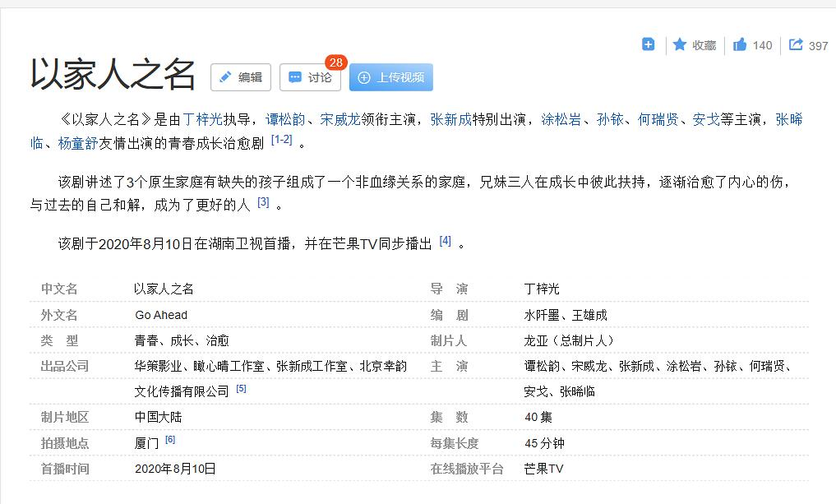The width and height of the screenshot is (836, 504).
Task: Click the 上传视频 upload video button
Action: pyautogui.click(x=391, y=77)
